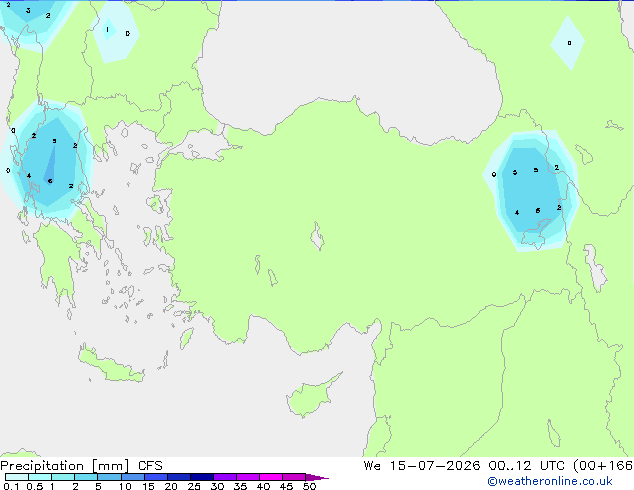
Task: Select the 30–35 mm purple swatch
Action: [224, 477]
